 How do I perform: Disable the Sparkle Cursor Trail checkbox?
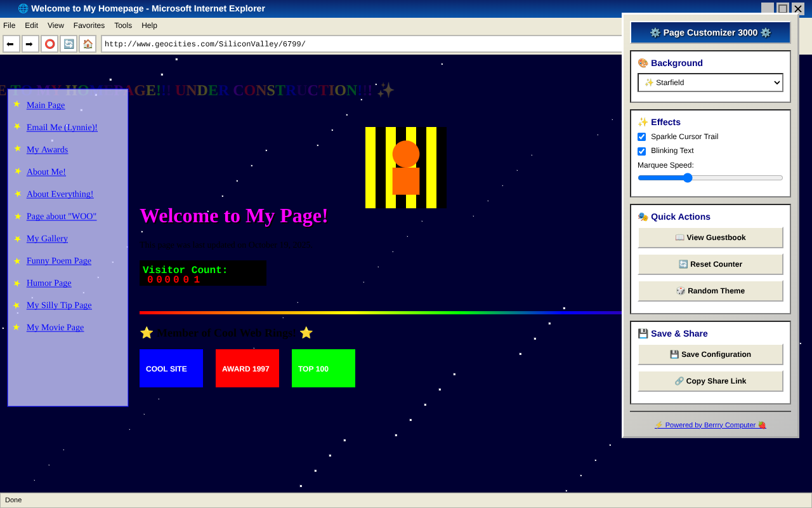[641, 137]
